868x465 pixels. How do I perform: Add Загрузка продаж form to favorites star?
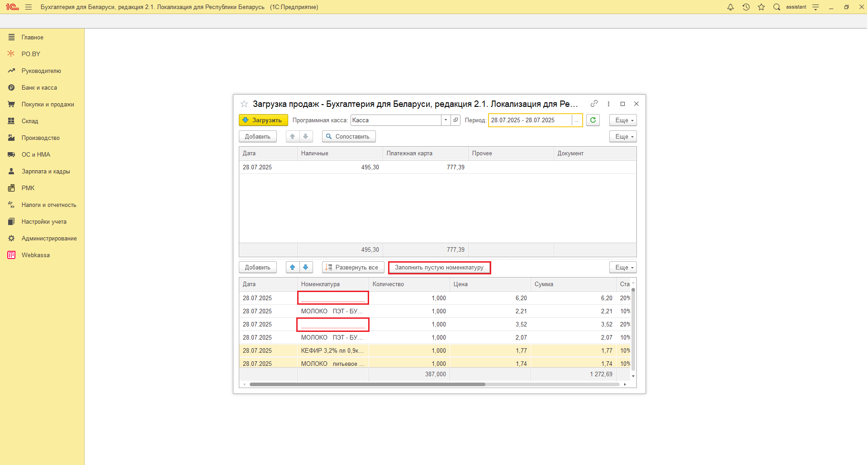(244, 104)
